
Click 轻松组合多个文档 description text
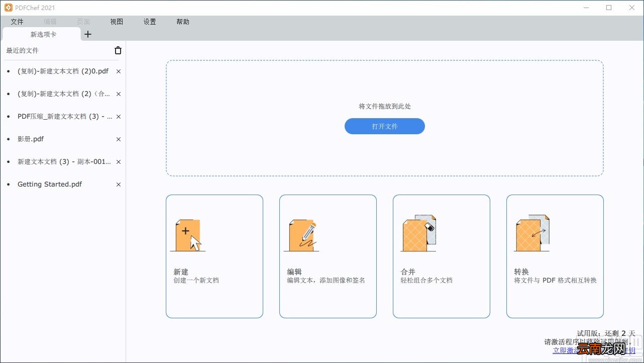(x=426, y=281)
